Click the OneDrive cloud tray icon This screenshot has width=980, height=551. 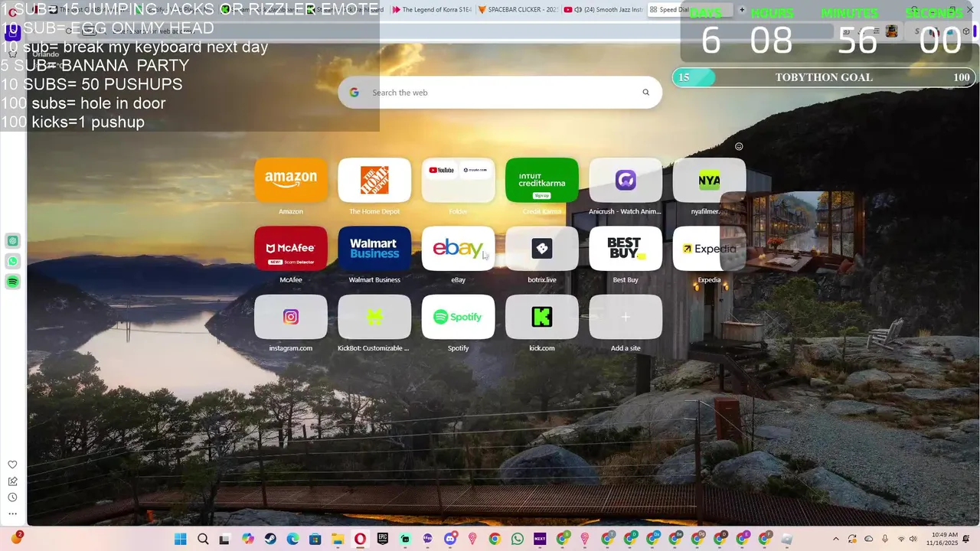click(x=869, y=540)
